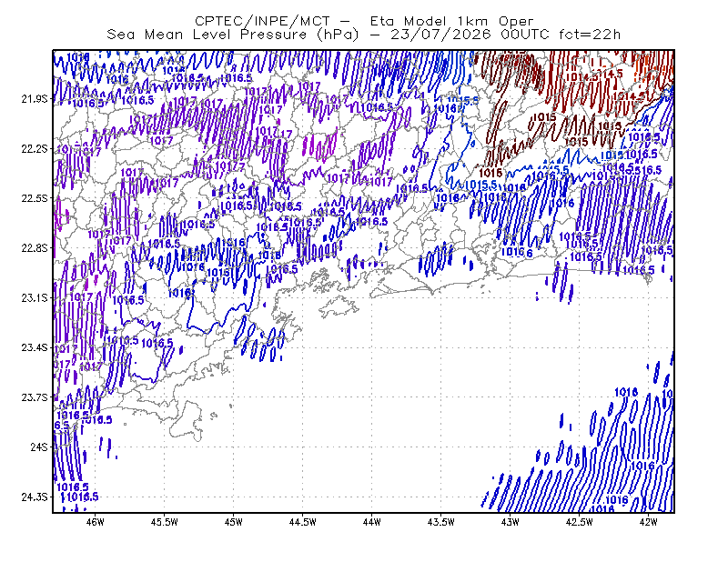
Task: Click the 44.5W longitude axis label
Action: tap(303, 522)
